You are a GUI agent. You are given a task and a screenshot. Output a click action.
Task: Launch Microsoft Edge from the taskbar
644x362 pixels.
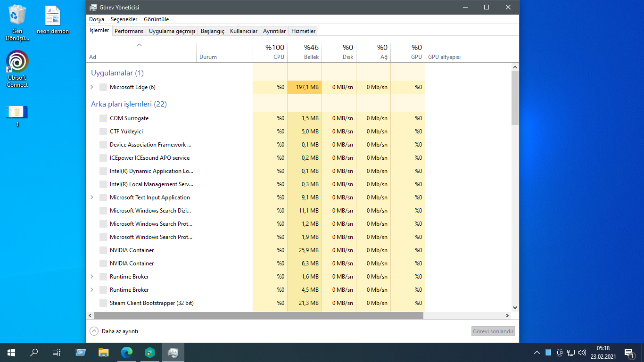point(127,352)
